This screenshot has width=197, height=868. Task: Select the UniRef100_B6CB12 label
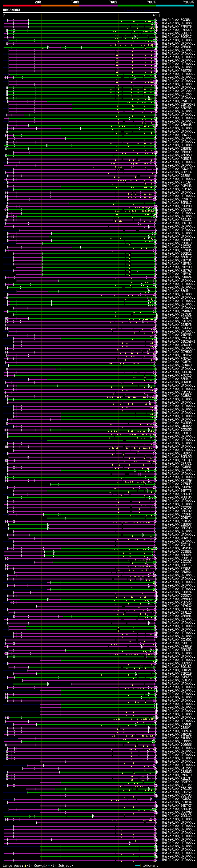point(177,253)
